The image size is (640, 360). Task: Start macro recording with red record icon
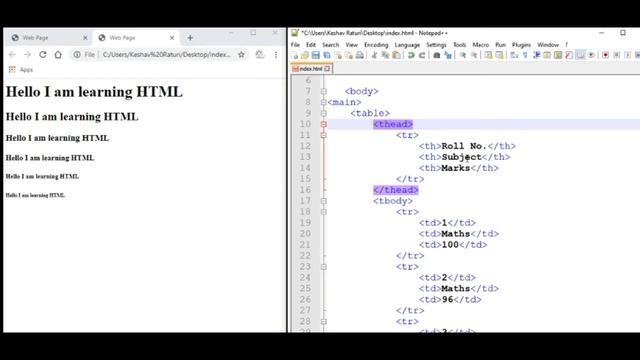tap(605, 55)
